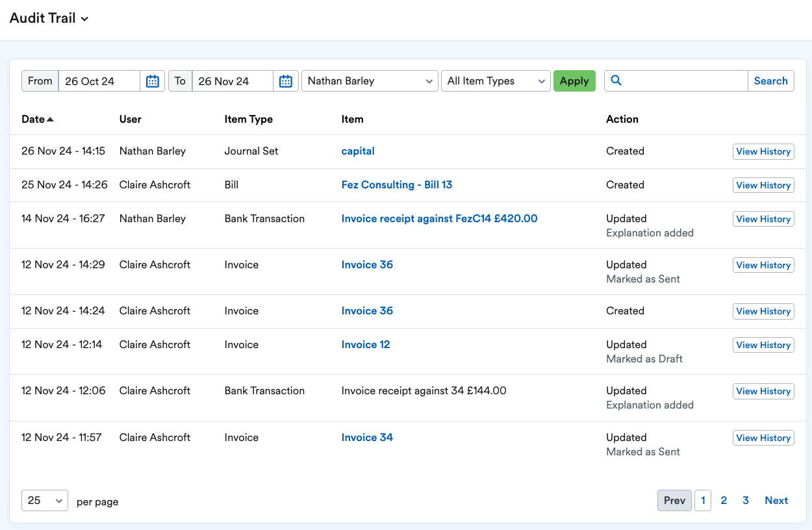Open Invoice receipt against FezC14 £420.00
The image size is (812, 530).
(x=439, y=218)
